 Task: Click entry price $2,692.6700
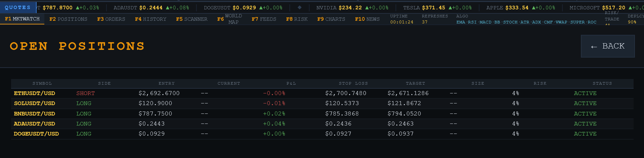(159, 93)
